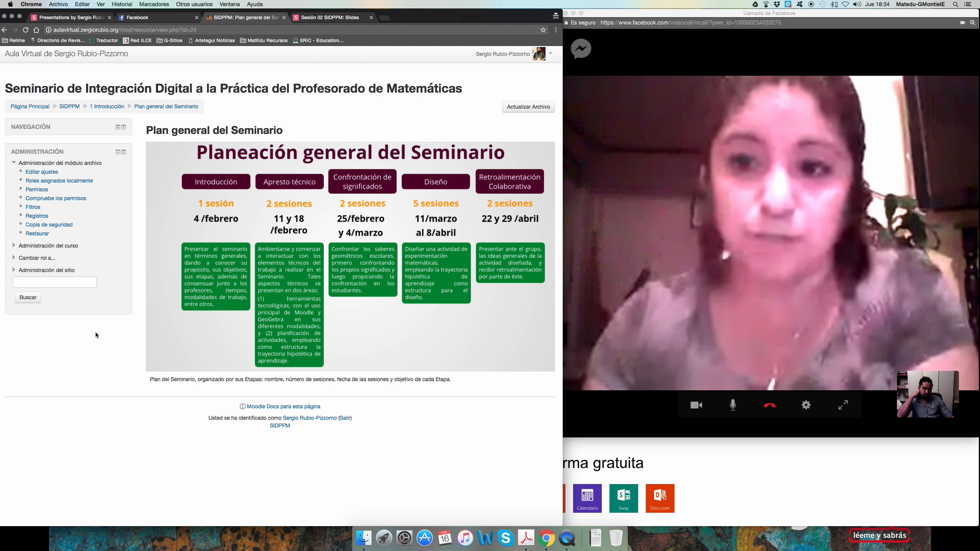
Task: Collapse the Administración block
Action: pyautogui.click(x=118, y=152)
